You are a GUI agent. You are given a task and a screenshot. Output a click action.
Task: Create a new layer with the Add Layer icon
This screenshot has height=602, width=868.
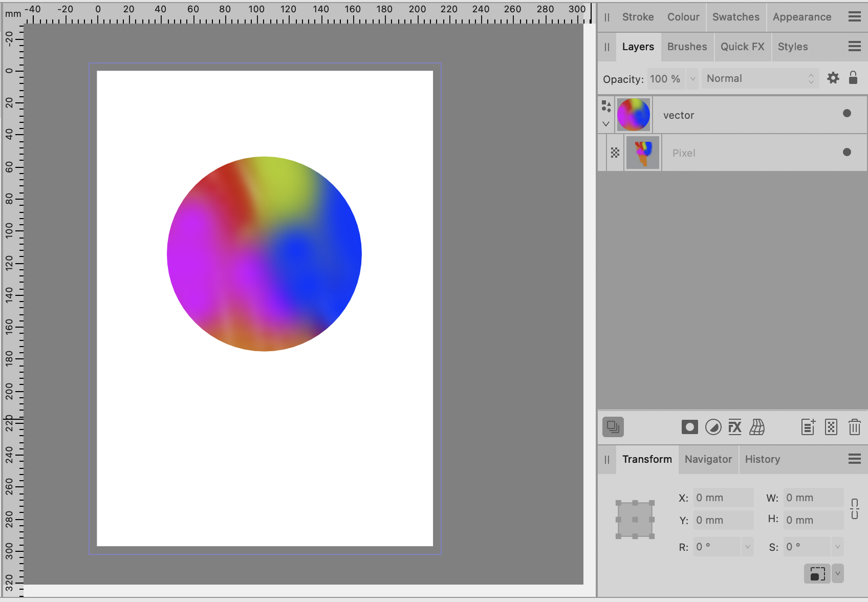tap(808, 427)
